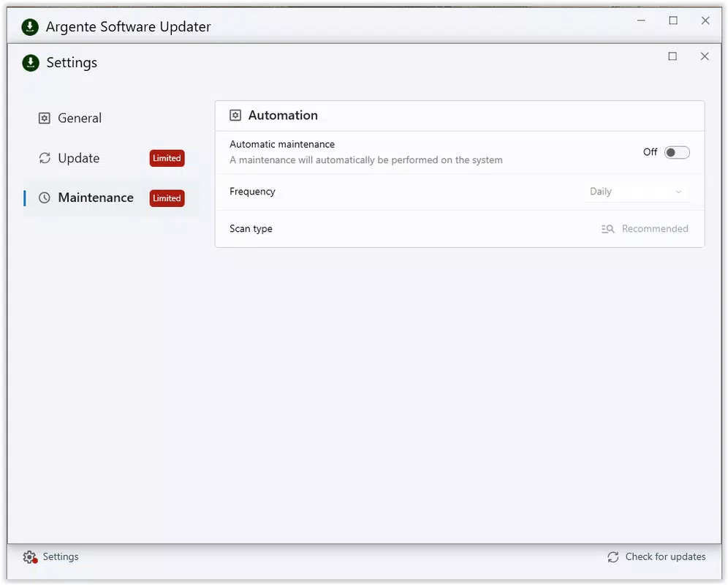Click the General gear-box icon
The image size is (728, 585).
[x=44, y=118]
